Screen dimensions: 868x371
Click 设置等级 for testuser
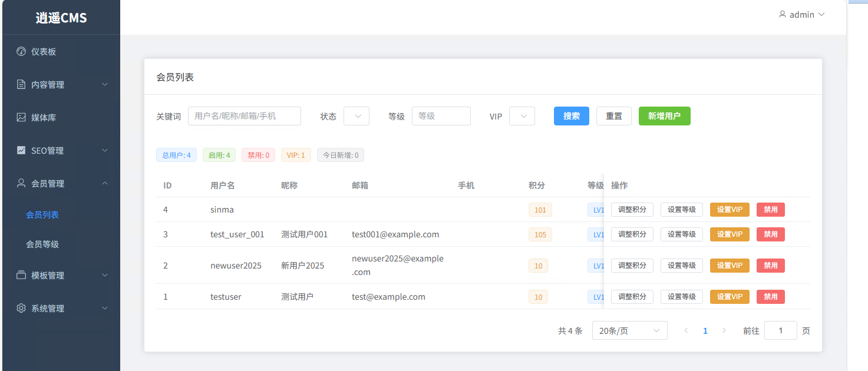point(682,297)
